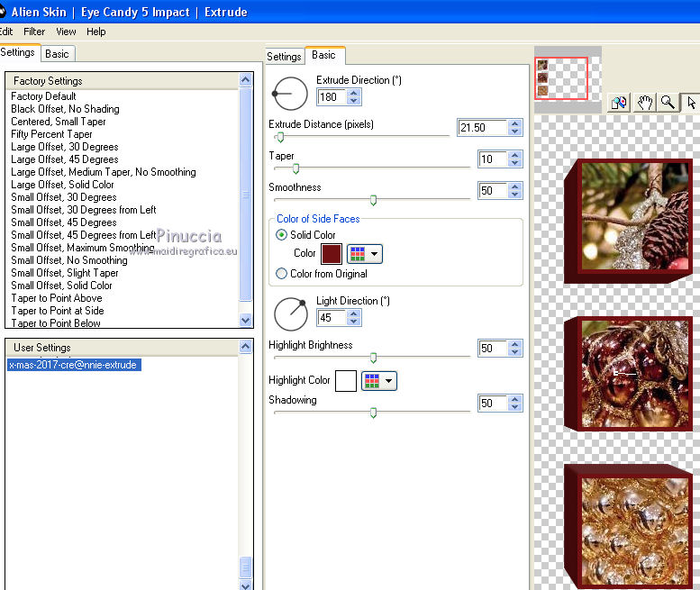700x590 pixels.
Task: Select the arrow pointer tool
Action: coord(691,103)
